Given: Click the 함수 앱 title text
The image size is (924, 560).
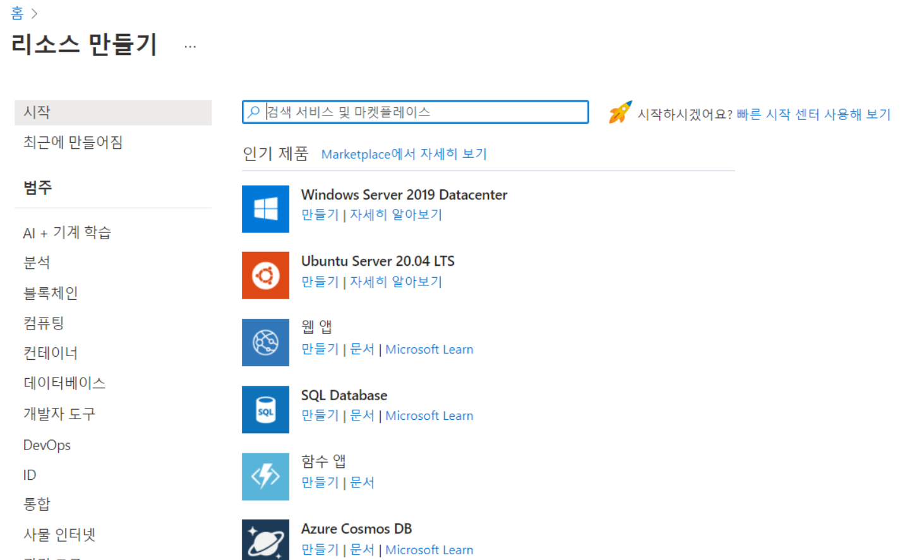Looking at the screenshot, I should click(x=323, y=462).
